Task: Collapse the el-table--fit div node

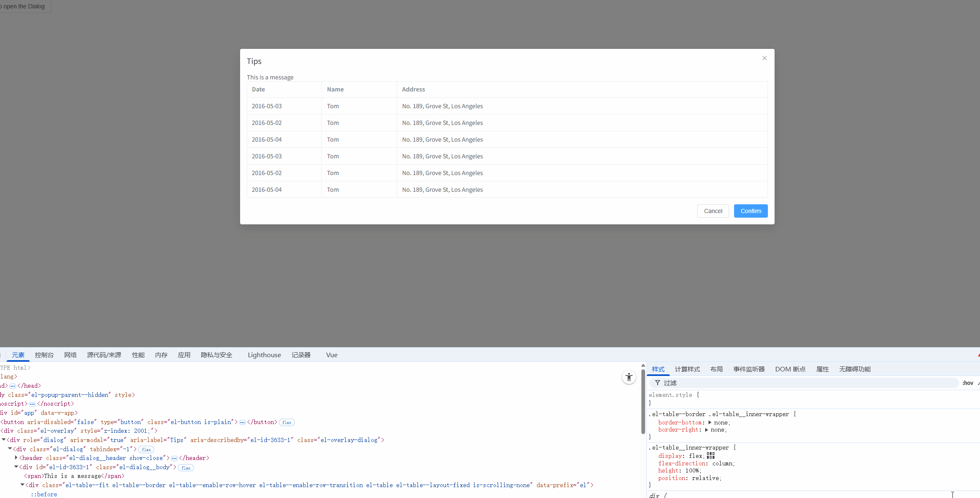Action: click(x=23, y=485)
